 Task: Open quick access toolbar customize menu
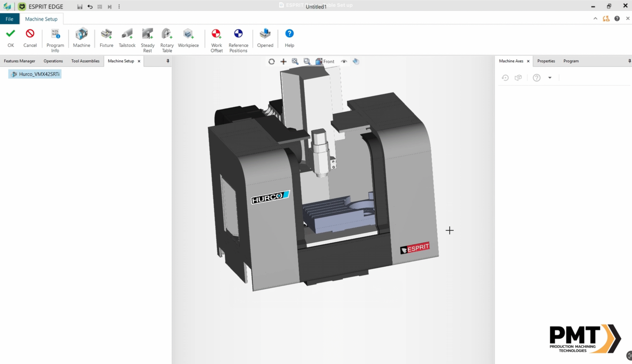click(119, 7)
